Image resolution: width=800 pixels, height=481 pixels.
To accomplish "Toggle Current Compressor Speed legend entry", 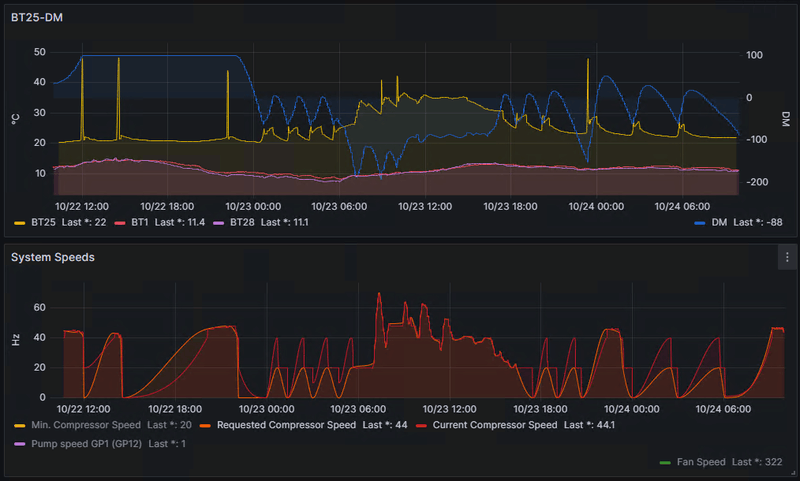I will [x=495, y=425].
